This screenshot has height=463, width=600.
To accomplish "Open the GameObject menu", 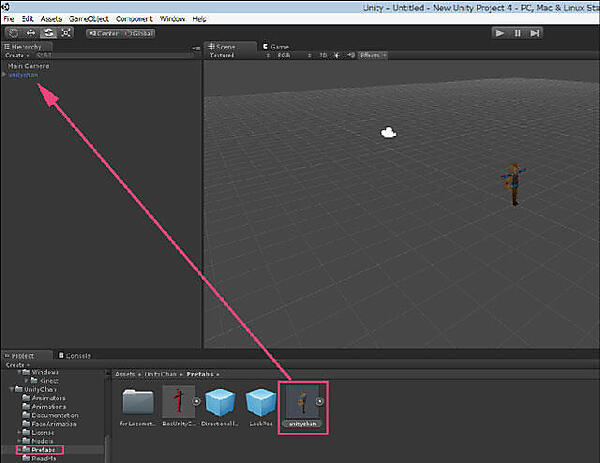I will coord(87,19).
